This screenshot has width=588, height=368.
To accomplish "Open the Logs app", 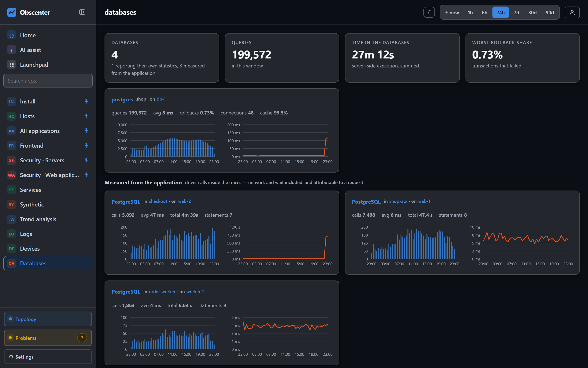I will (x=48, y=234).
